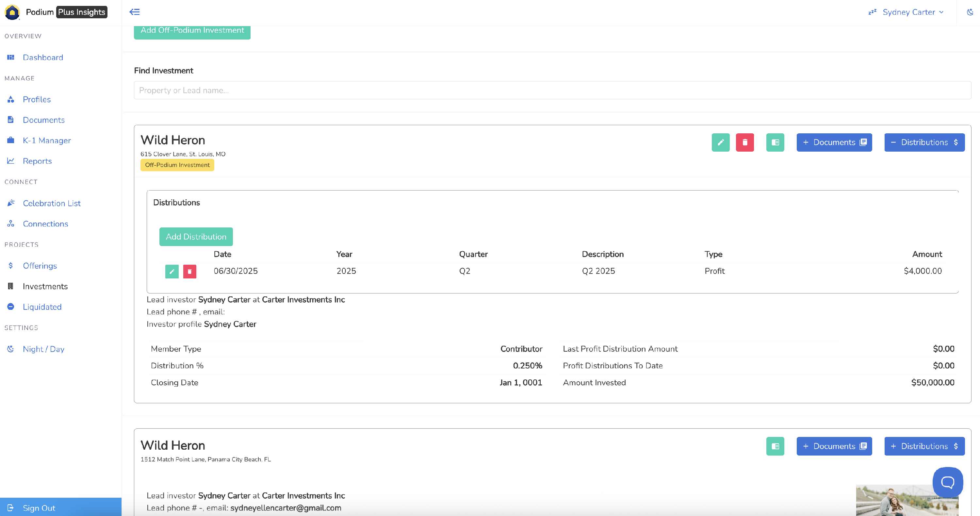The image size is (980, 516).
Task: Delete the Q2 2025 distribution row
Action: (x=189, y=271)
